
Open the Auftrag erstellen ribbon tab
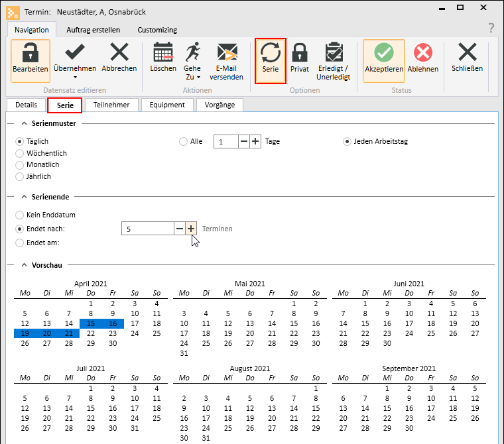point(94,30)
